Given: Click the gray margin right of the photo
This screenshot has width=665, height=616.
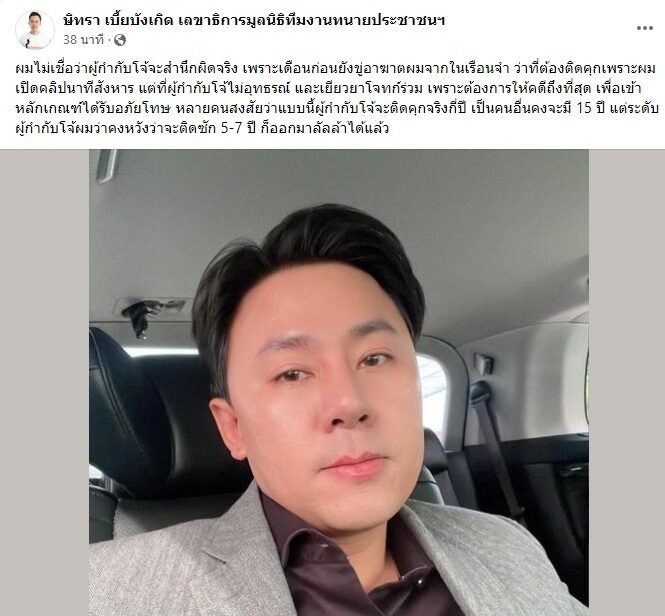Looking at the screenshot, I should [626, 382].
